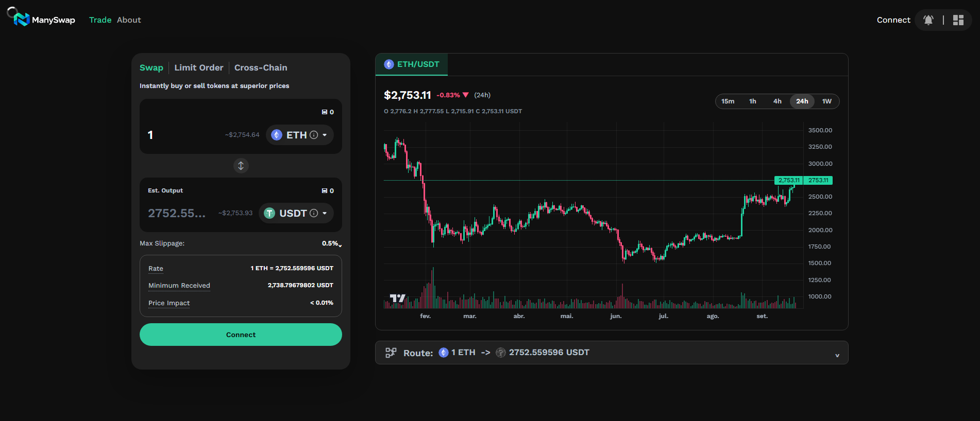Open Max Slippage 0.5% dropdown
Screen dimensions: 980x421
[x=332, y=243]
